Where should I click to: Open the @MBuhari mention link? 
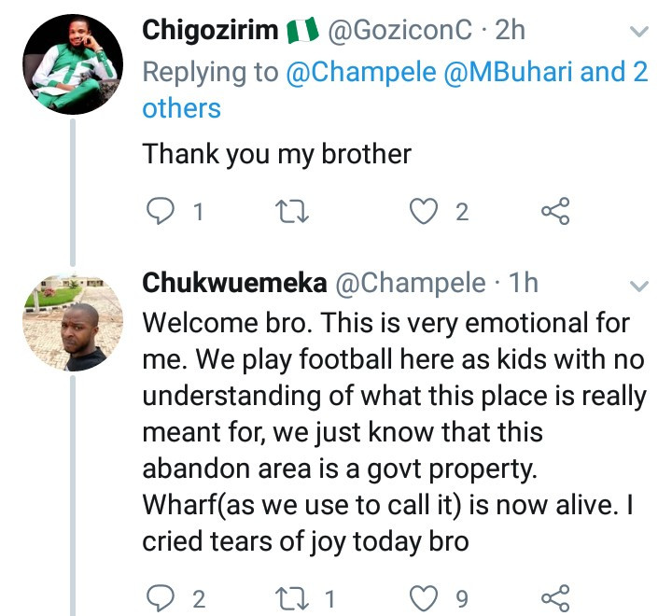497,73
